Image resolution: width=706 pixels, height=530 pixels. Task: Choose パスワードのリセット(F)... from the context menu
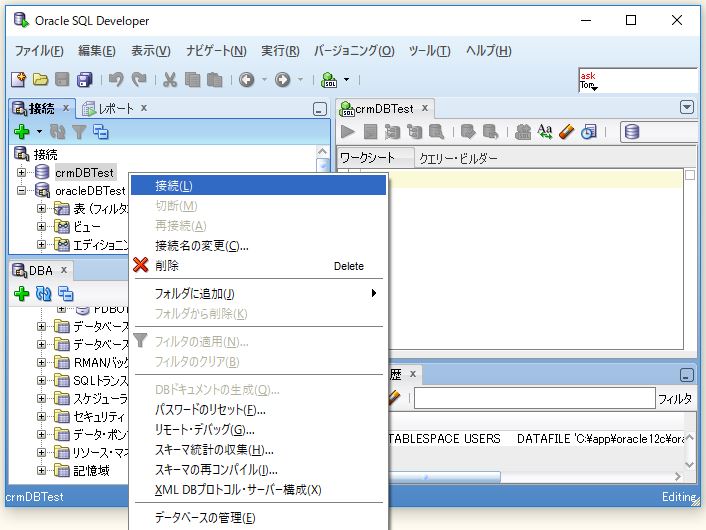(258, 410)
